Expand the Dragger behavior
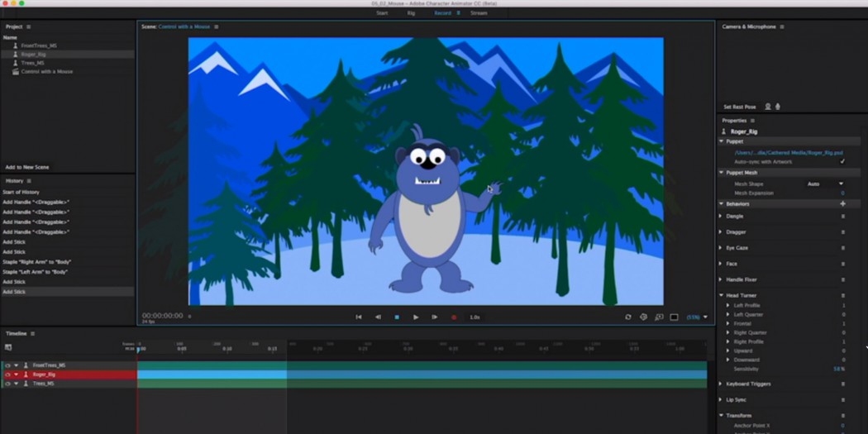The height and width of the screenshot is (434, 868). [721, 232]
